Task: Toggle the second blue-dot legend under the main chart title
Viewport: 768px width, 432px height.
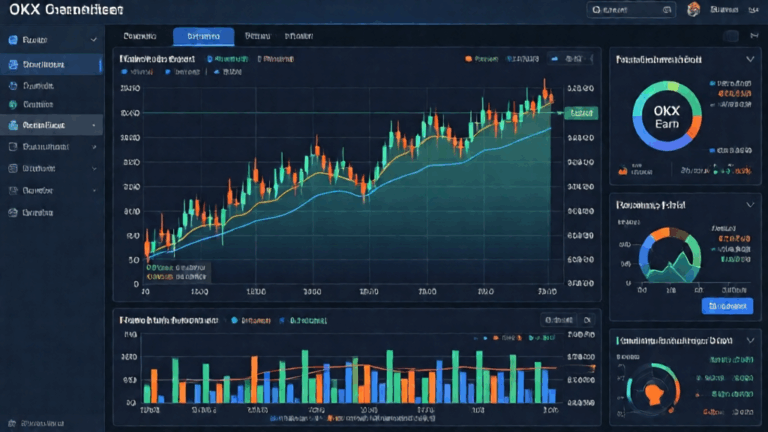Action: tap(182, 72)
